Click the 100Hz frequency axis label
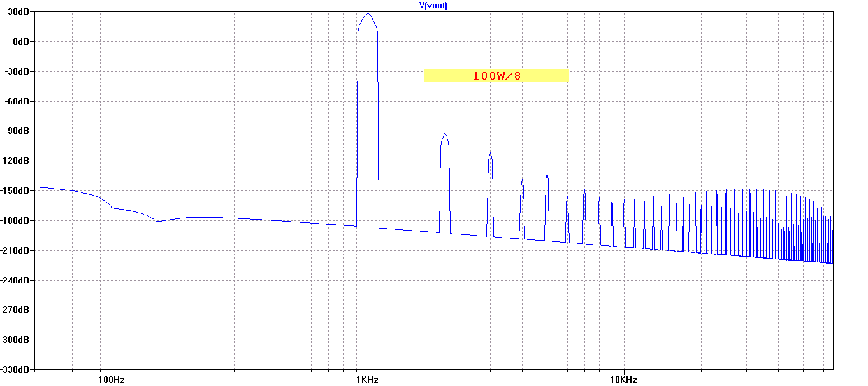 point(112,380)
